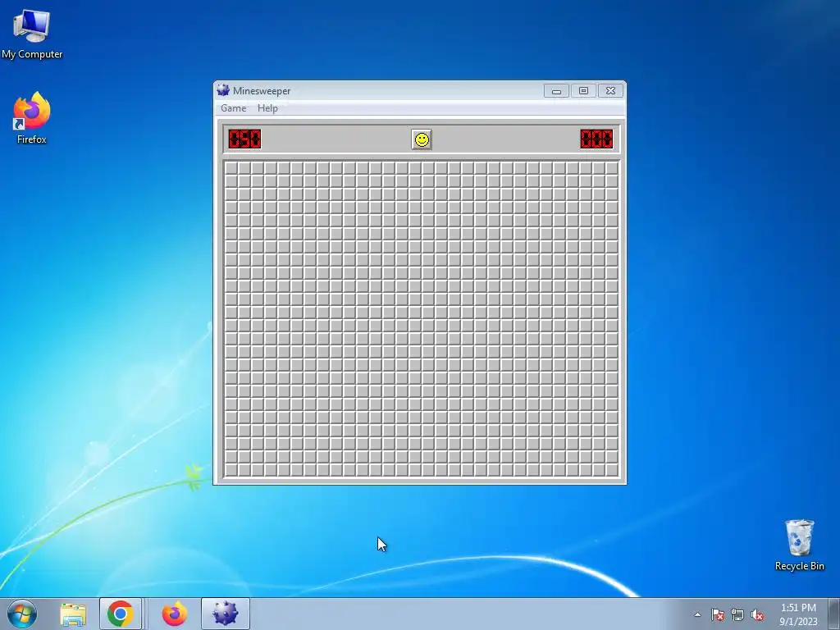Click the mine counter display
Viewport: 840px width, 630px height.
(244, 139)
